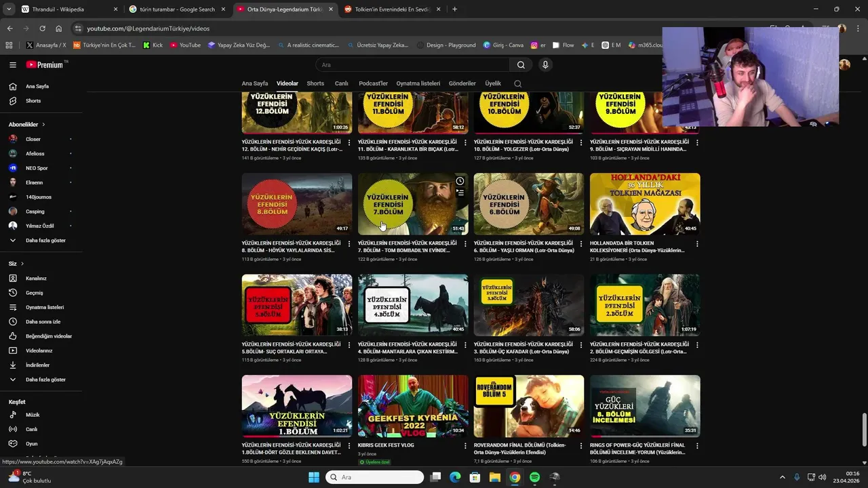The image size is (868, 488).
Task: Play the Güç Yüzükleri 8. Bölüm İncelemesi thumbnail
Action: tap(645, 406)
